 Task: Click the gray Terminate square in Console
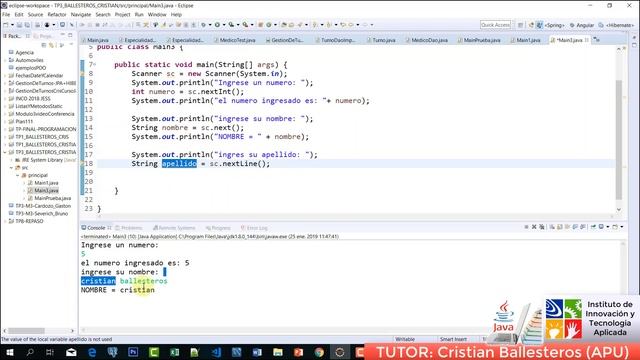click(527, 227)
